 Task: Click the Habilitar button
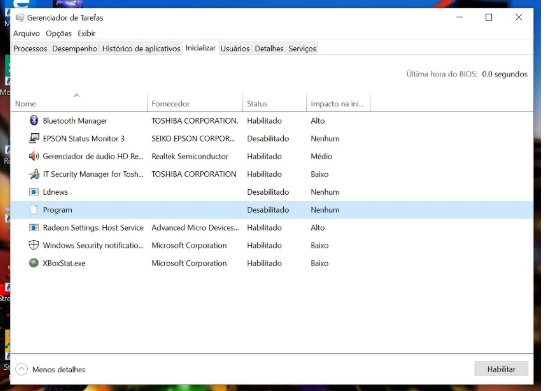501,369
